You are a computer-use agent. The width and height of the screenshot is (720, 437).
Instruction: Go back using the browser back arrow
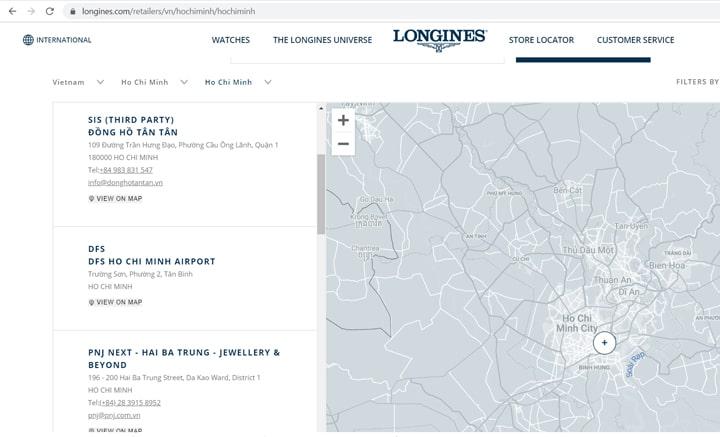[x=12, y=11]
